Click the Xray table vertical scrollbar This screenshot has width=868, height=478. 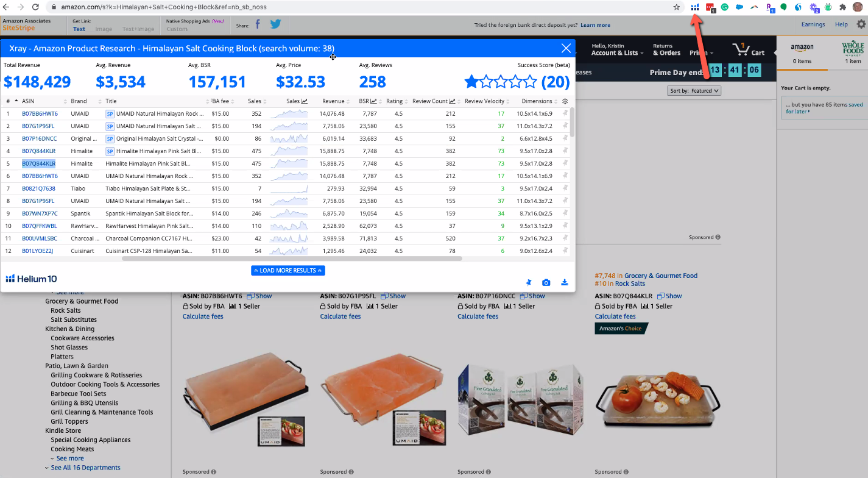click(x=572, y=122)
